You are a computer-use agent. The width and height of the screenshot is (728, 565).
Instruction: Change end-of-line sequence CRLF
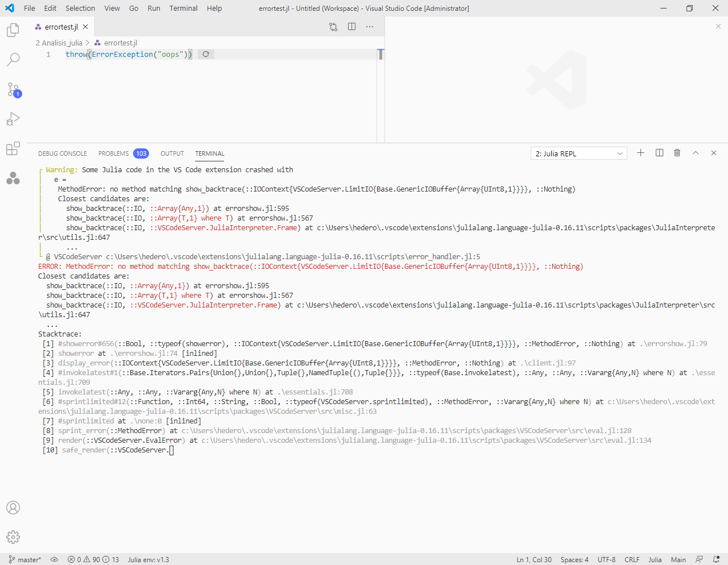[x=632, y=559]
